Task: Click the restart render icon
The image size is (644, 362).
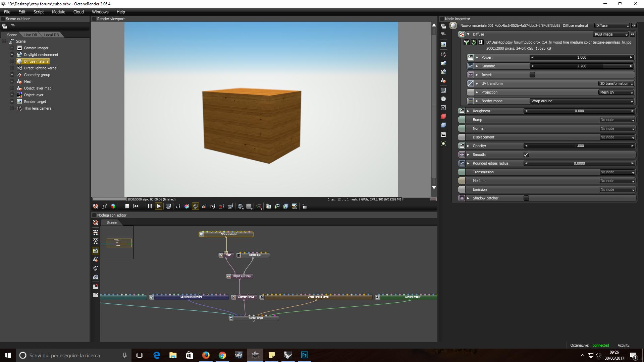Action: 136,206
